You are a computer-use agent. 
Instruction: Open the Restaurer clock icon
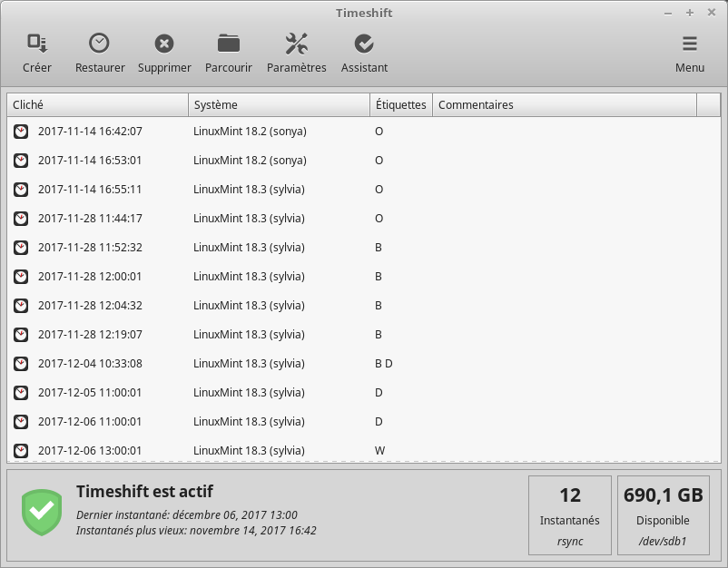[x=99, y=44]
